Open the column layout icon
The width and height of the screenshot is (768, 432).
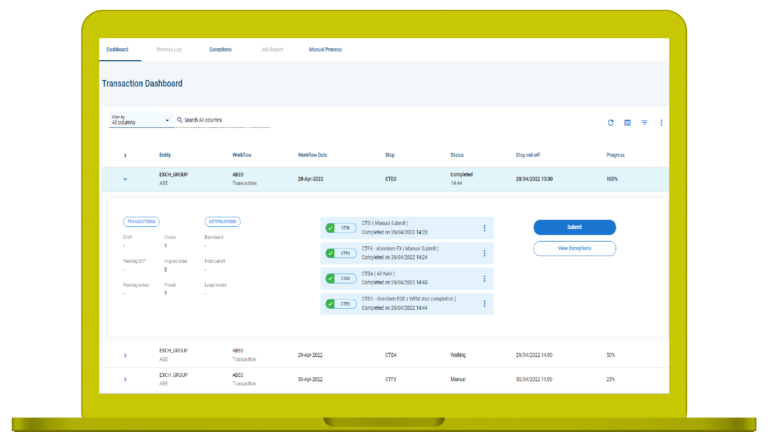point(628,123)
